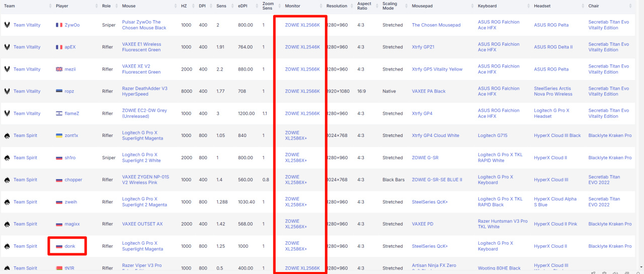Screen dimensions: 644x274
Task: Open Pulsar ZywOo The Chosen Mouse Black link
Action: [144, 25]
